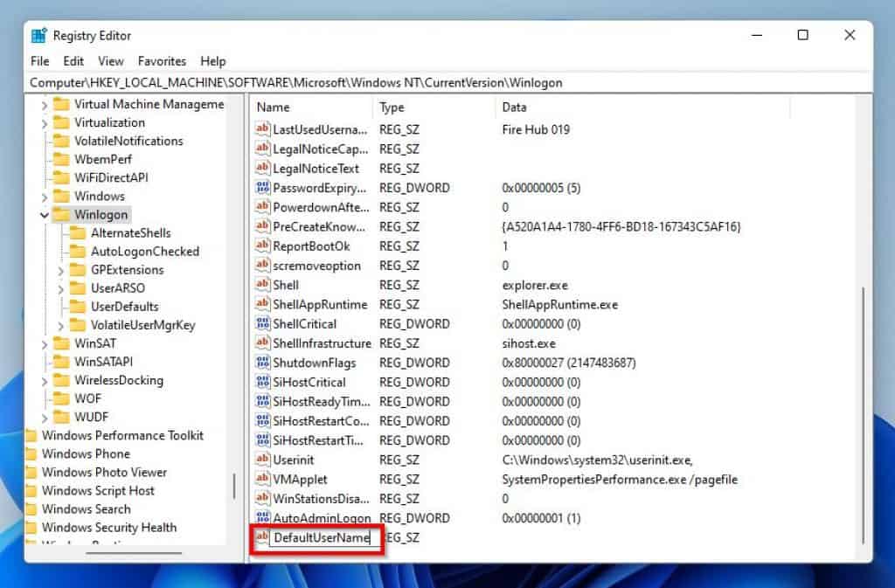This screenshot has height=588, width=895.
Task: Select the Windows Photo Viewer key
Action: tap(104, 472)
